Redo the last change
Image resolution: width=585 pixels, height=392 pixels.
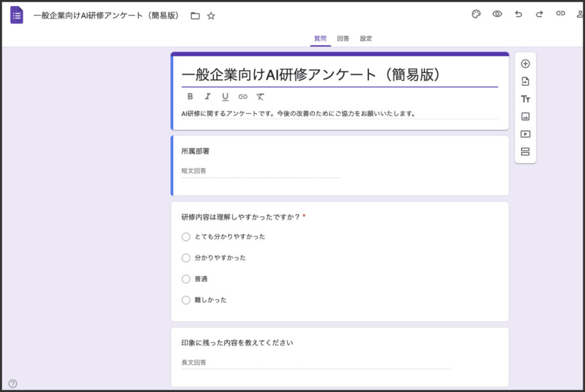tap(539, 13)
